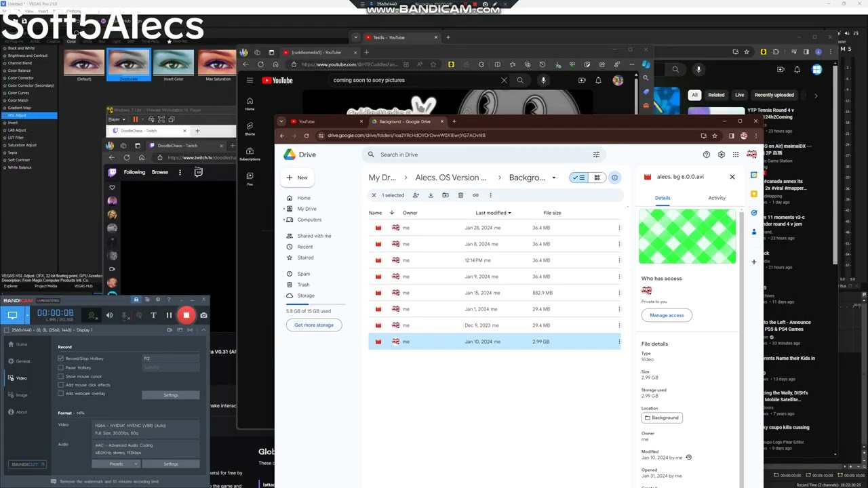868x488 pixels.
Task: Open Google Drive settings gear
Action: tap(722, 155)
